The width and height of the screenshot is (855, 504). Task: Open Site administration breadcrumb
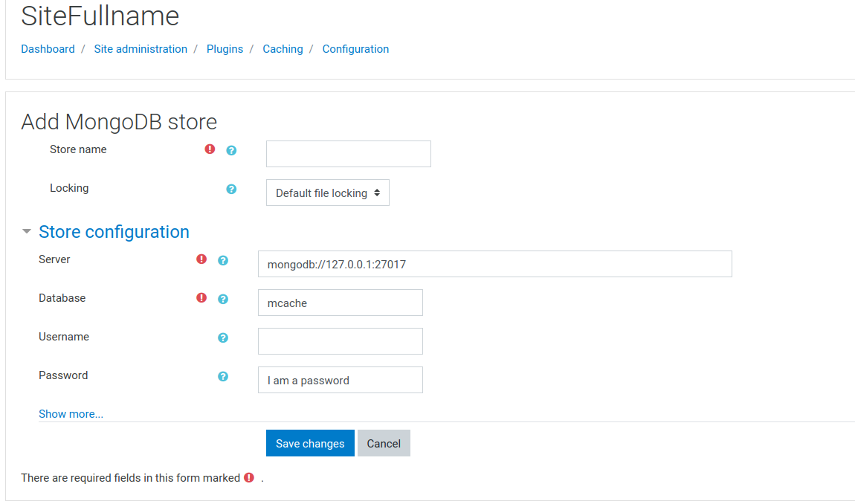(x=141, y=49)
